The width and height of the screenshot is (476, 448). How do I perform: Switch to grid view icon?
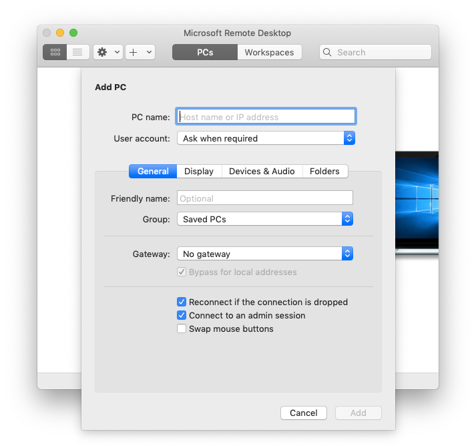click(x=55, y=52)
